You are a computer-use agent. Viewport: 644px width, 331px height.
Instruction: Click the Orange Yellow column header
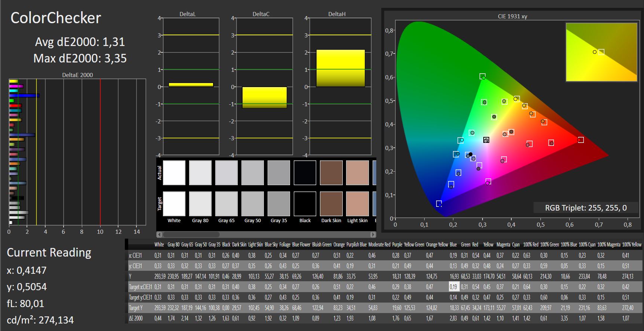tap(437, 245)
